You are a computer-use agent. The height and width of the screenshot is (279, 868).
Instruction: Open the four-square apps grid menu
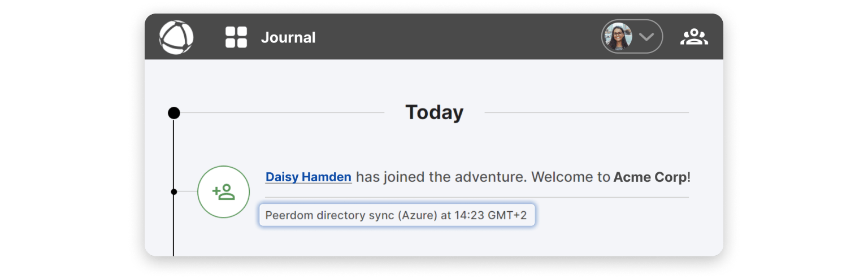click(236, 37)
